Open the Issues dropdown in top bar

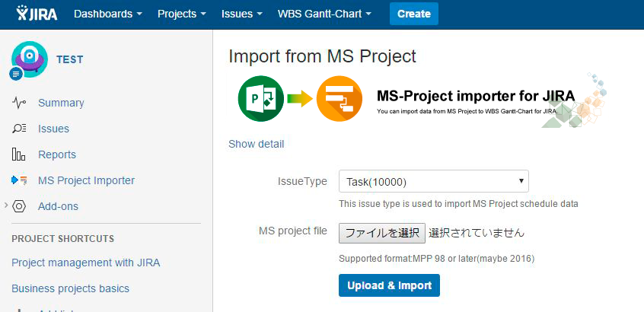(x=242, y=14)
